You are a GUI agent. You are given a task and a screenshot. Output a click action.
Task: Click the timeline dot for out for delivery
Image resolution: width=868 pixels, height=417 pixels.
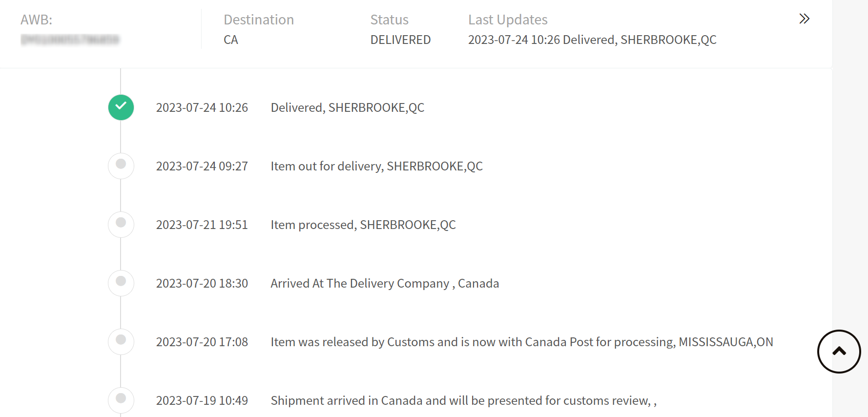(121, 166)
